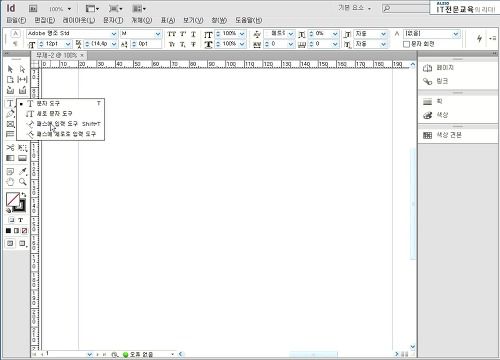Viewport: 500px width, 360px height.
Task: Select the Note tool
Action: click(10, 172)
